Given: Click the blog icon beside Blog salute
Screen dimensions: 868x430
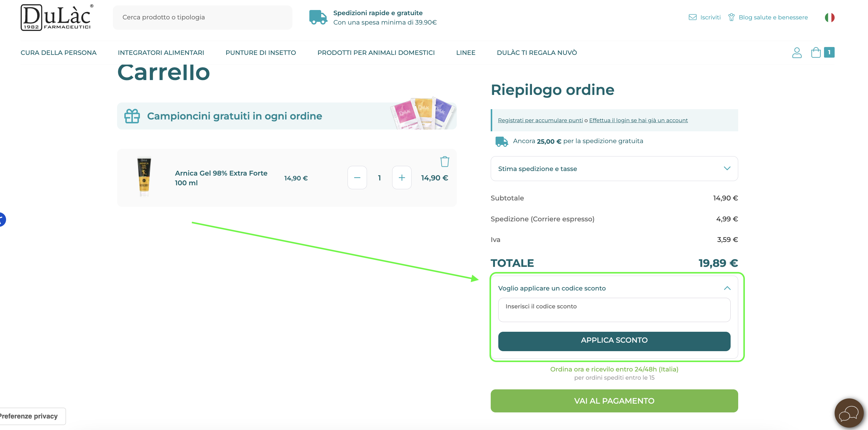Looking at the screenshot, I should [731, 17].
